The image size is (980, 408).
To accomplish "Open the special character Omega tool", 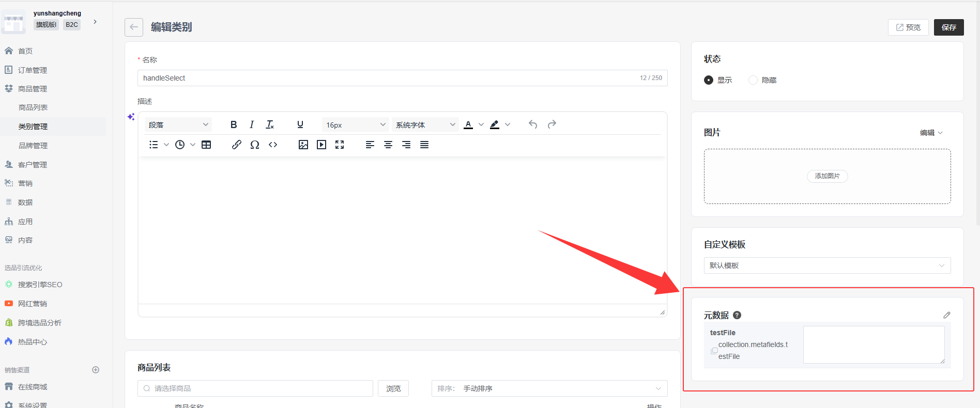I will point(255,145).
